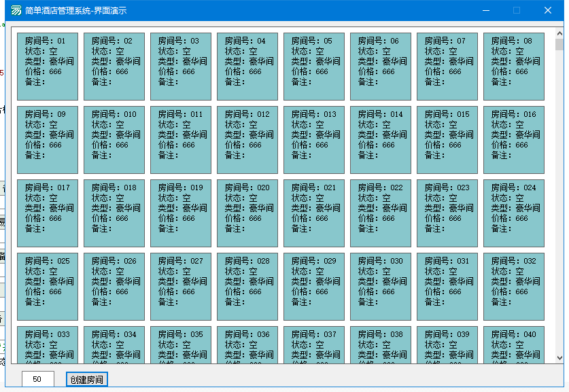Click room card 034
The width and height of the screenshot is (569, 392).
pos(114,345)
